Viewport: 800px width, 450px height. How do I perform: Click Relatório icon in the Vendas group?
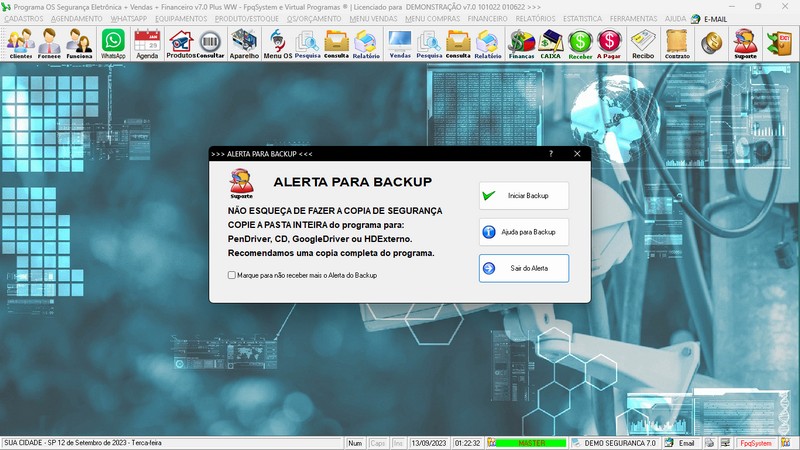(x=488, y=44)
